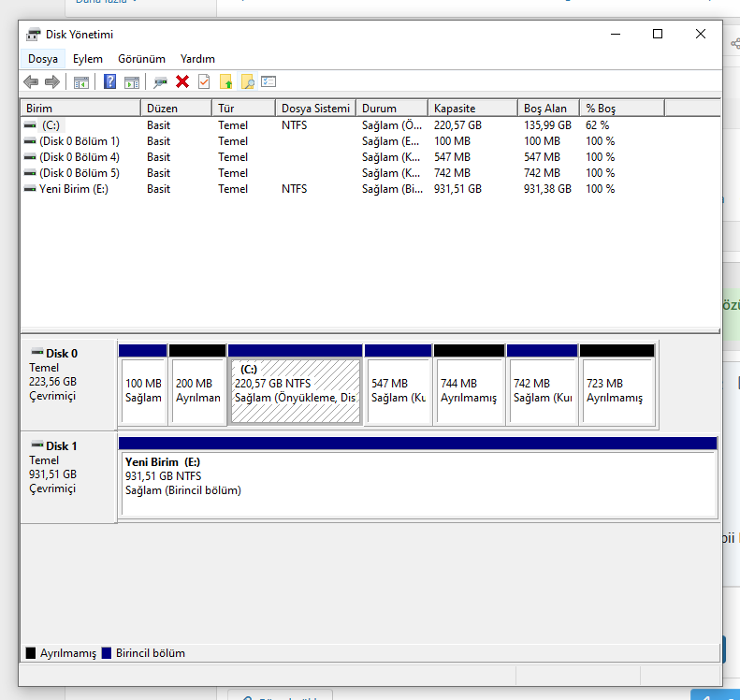Screen dimensions: 740x700
Task: Select the 744 MB Ayrılmamış block
Action: click(469, 386)
